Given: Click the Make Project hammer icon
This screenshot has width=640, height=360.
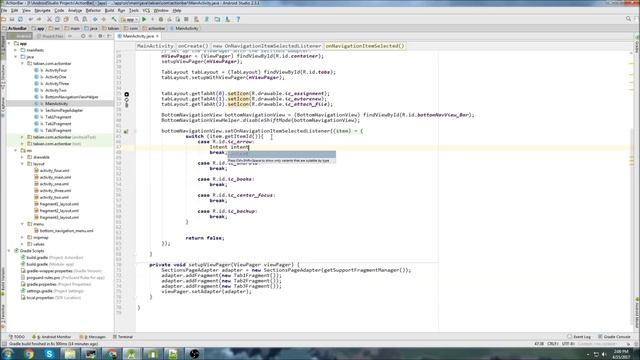Looking at the screenshot, I should [x=114, y=19].
